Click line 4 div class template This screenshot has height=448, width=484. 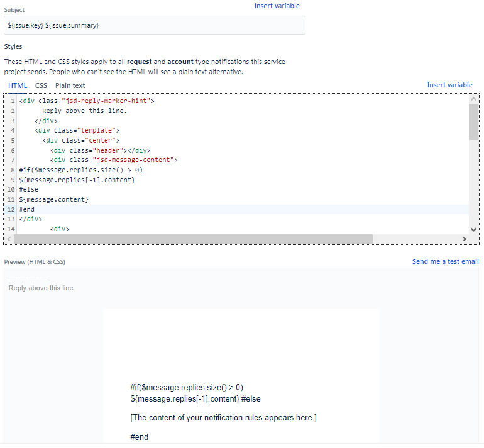coord(77,131)
